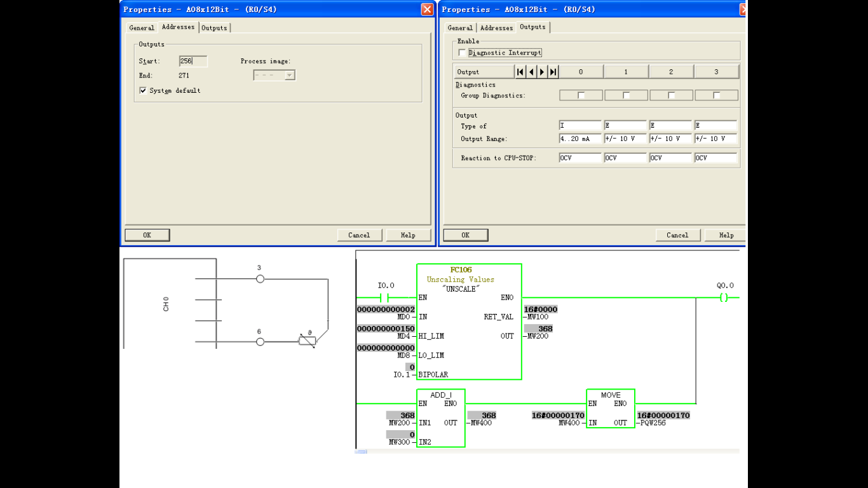Click the thermistor resistor symbol in wiring diagram

(307, 341)
